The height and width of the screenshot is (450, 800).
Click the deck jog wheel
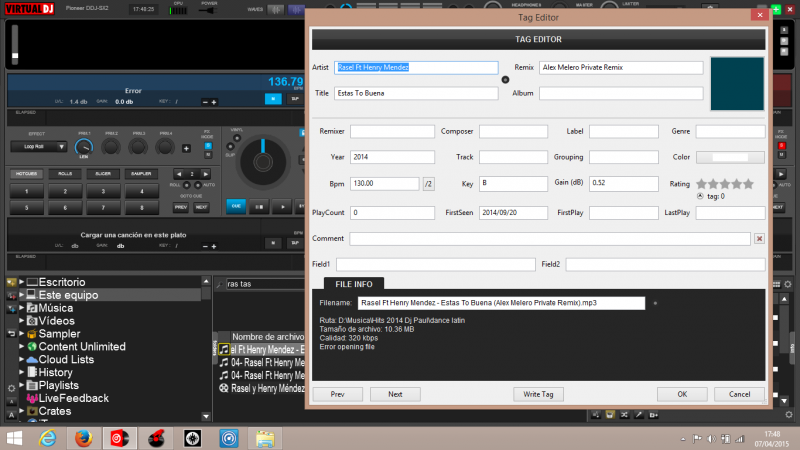click(263, 162)
